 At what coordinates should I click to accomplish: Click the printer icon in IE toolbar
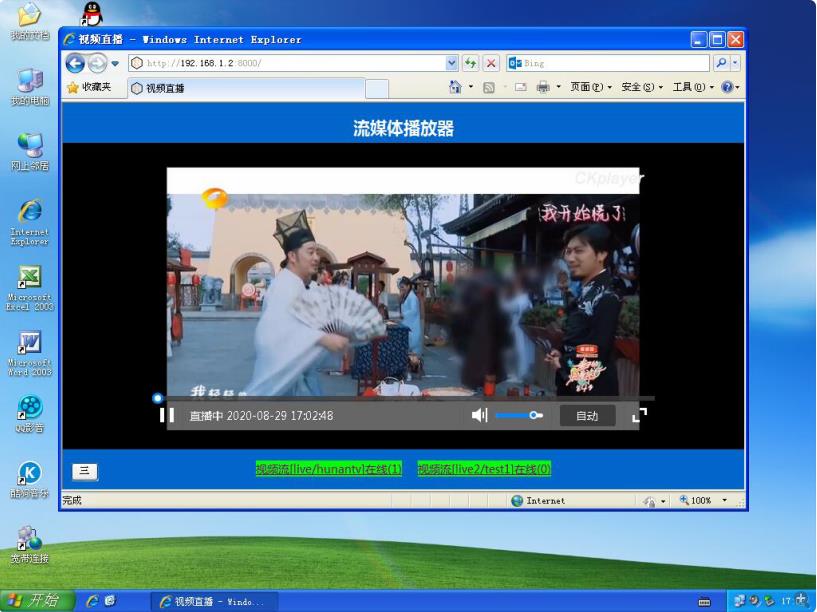click(543, 88)
